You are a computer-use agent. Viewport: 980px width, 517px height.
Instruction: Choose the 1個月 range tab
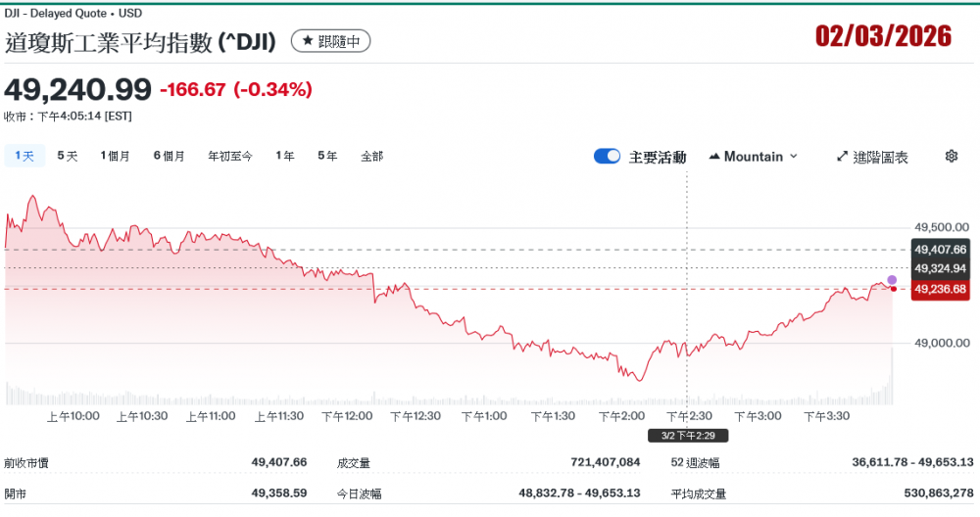point(115,156)
